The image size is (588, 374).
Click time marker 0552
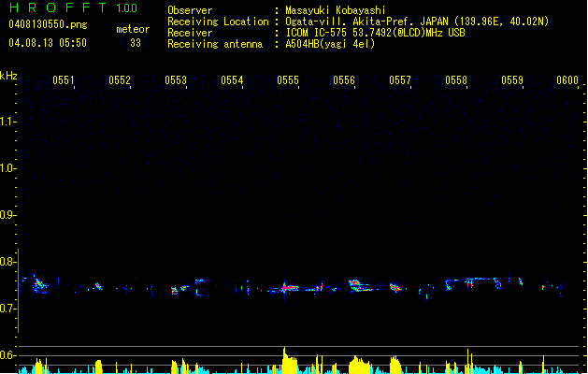(x=120, y=80)
